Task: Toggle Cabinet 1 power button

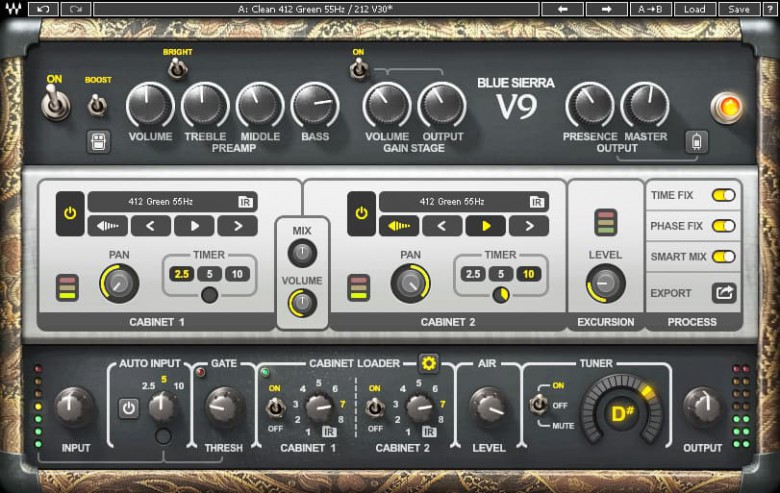Action: click(x=70, y=213)
